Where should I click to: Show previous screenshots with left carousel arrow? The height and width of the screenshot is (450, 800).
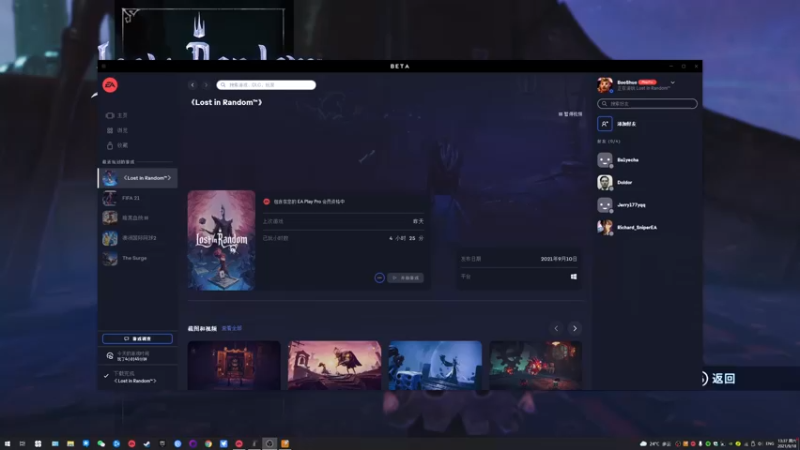[x=557, y=328]
